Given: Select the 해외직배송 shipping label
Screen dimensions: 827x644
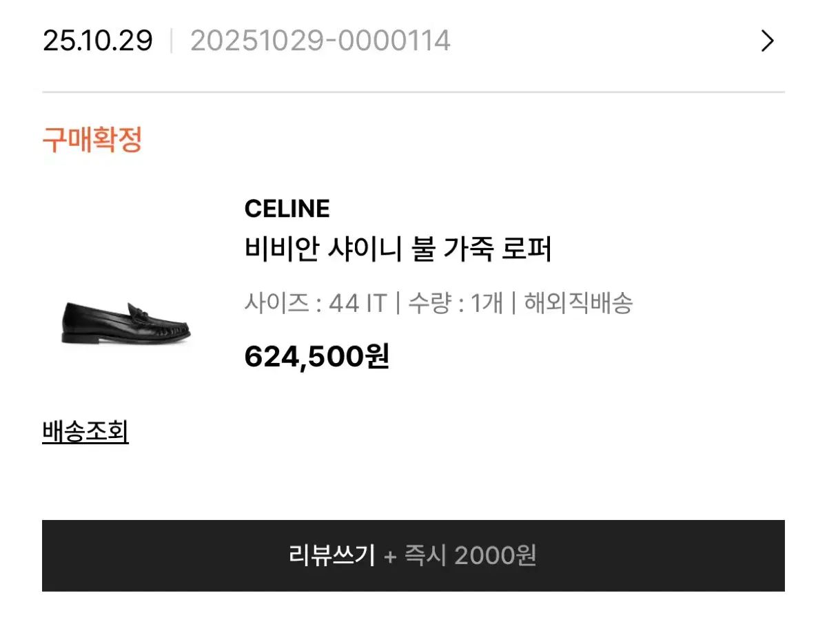Looking at the screenshot, I should click(578, 303).
